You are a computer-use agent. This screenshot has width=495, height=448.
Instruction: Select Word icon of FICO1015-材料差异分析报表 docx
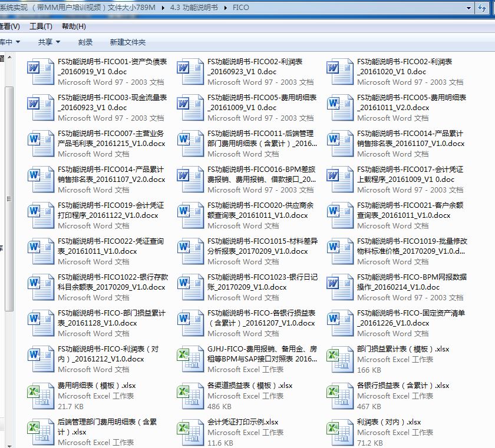[190, 251]
